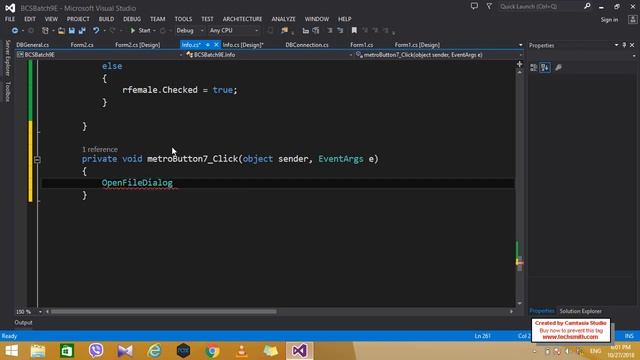The width and height of the screenshot is (640, 360).
Task: Click the Quick Launch search field
Action: 541,7
